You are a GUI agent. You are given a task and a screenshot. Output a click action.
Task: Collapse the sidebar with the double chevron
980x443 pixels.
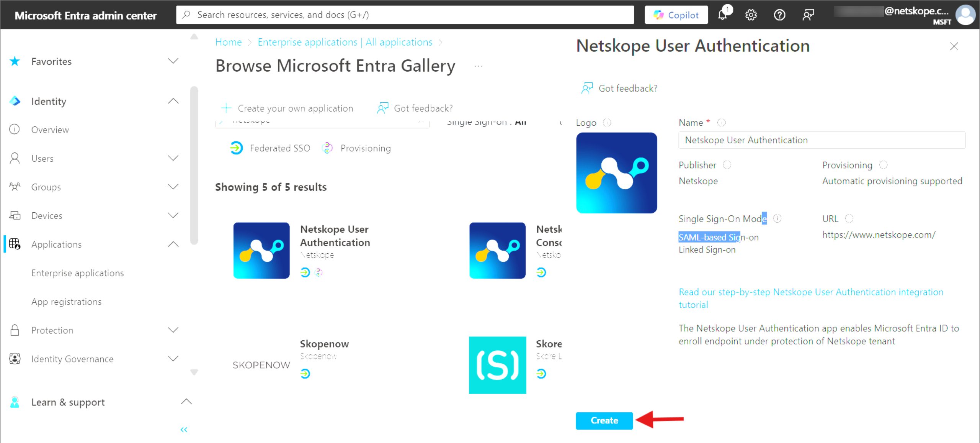pyautogui.click(x=184, y=430)
